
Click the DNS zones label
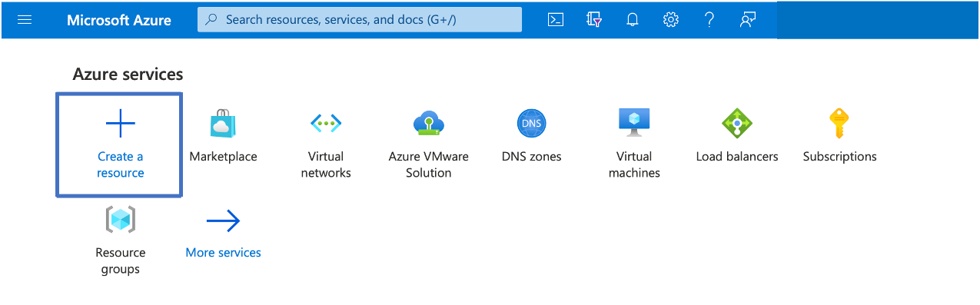pos(532,157)
